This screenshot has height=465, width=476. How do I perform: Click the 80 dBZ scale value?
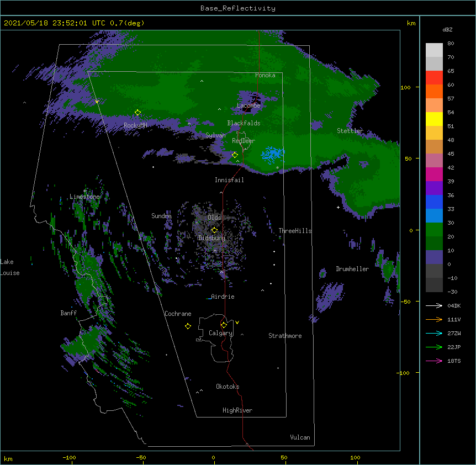[451, 44]
